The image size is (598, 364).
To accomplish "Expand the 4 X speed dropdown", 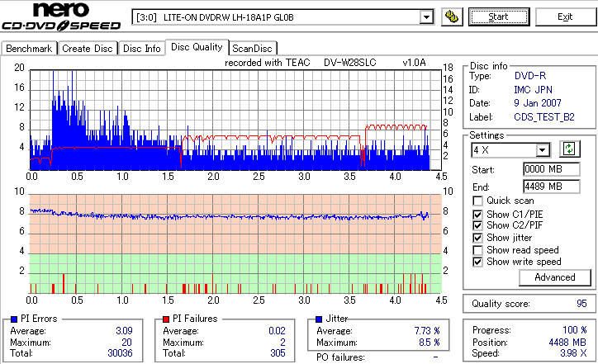I will click(x=542, y=150).
